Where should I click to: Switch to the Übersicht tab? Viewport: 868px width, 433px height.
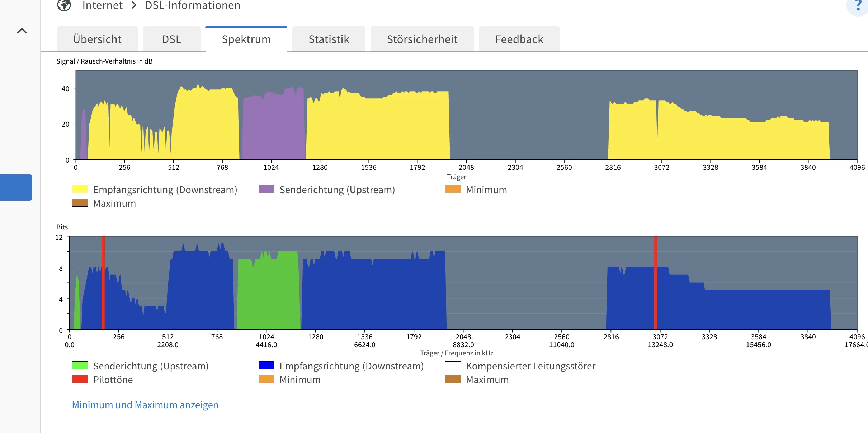[97, 39]
